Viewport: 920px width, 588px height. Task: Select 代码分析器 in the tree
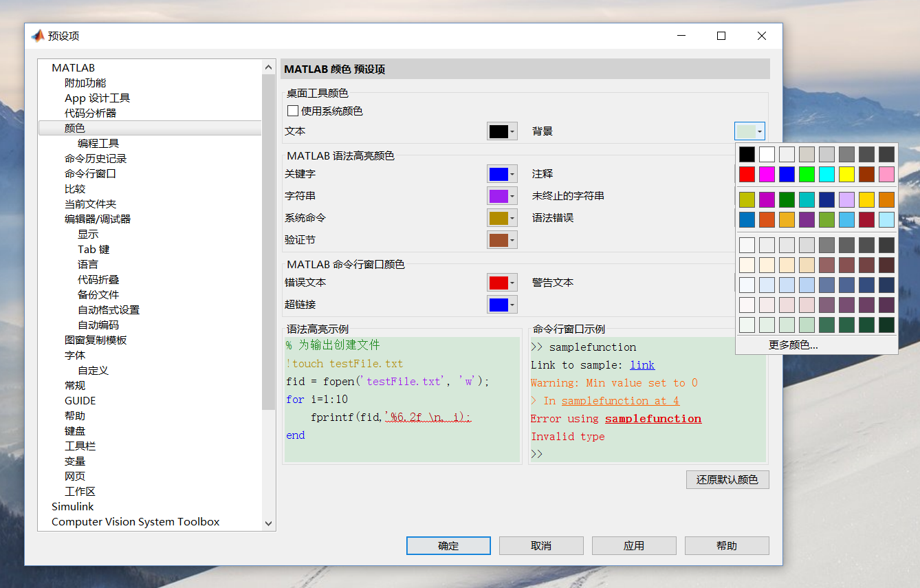point(90,113)
